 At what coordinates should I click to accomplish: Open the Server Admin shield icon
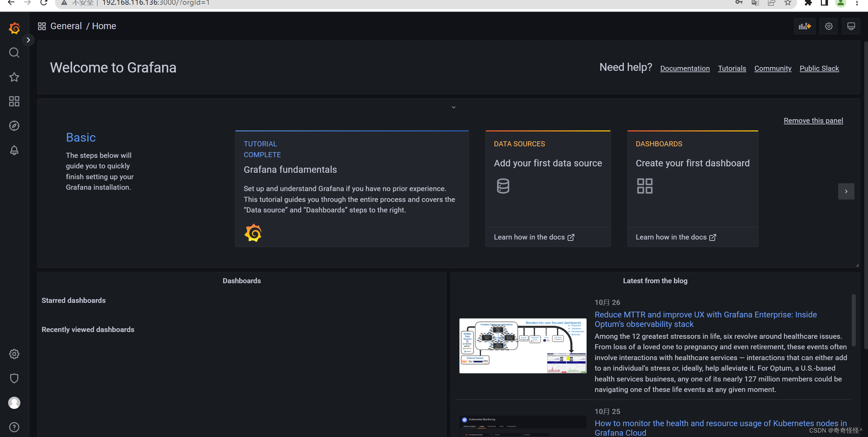pyautogui.click(x=14, y=378)
